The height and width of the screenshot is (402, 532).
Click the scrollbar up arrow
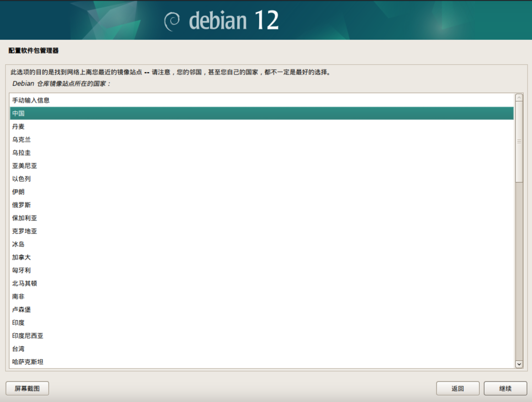point(519,98)
